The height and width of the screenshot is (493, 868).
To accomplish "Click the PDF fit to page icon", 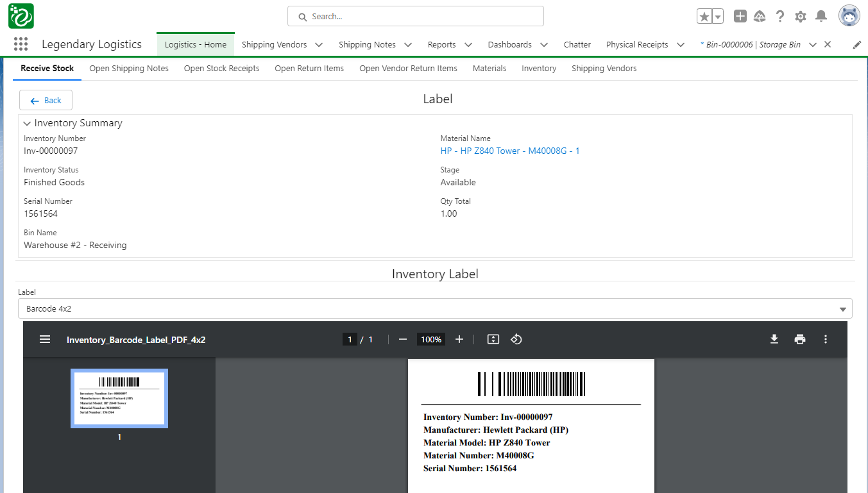I will [x=493, y=339].
